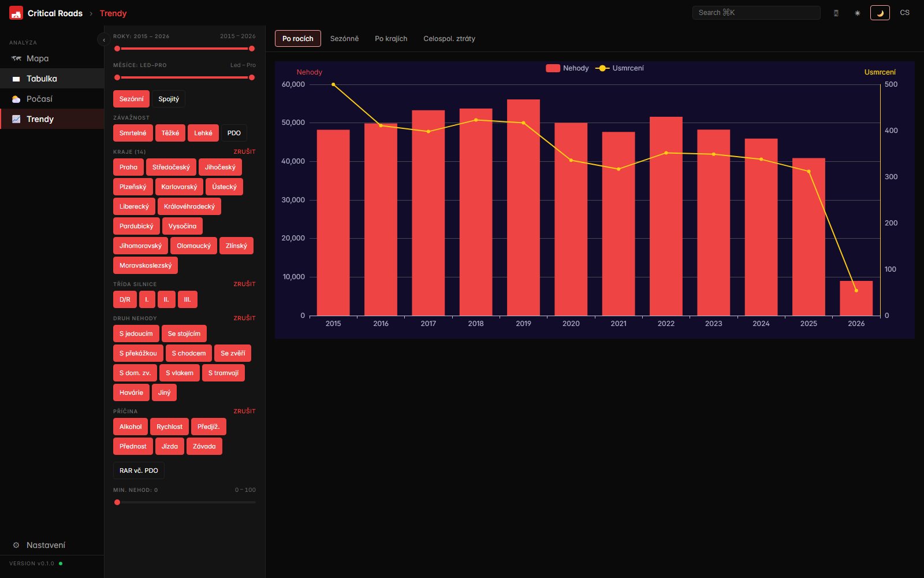924x578 pixels.
Task: Toggle Nehody series in chart legend
Action: pos(567,68)
